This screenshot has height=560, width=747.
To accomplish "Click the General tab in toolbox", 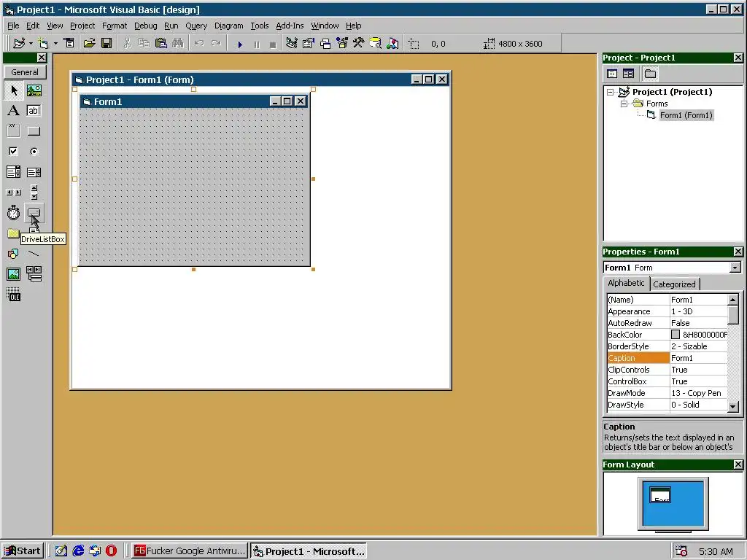I will pyautogui.click(x=25, y=72).
